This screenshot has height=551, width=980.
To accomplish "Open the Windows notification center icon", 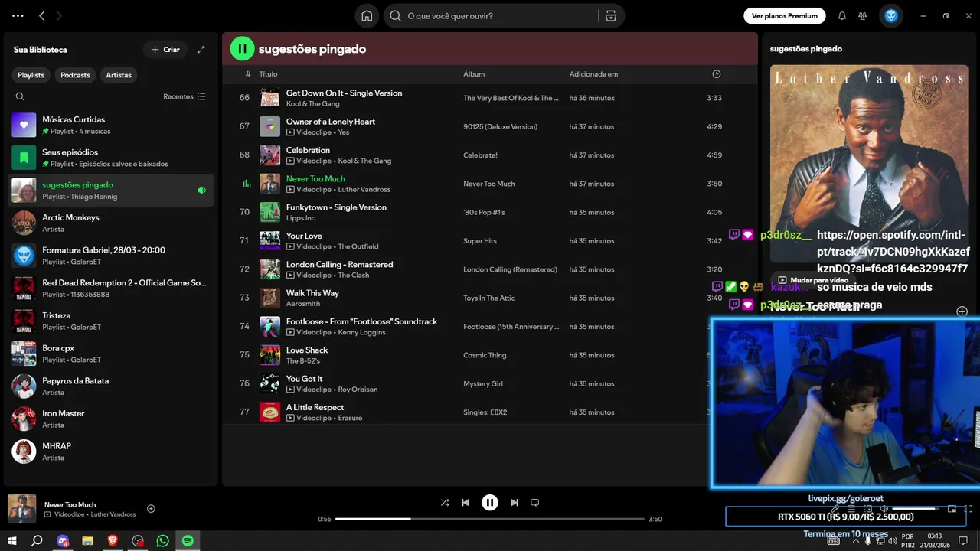I will [x=963, y=540].
